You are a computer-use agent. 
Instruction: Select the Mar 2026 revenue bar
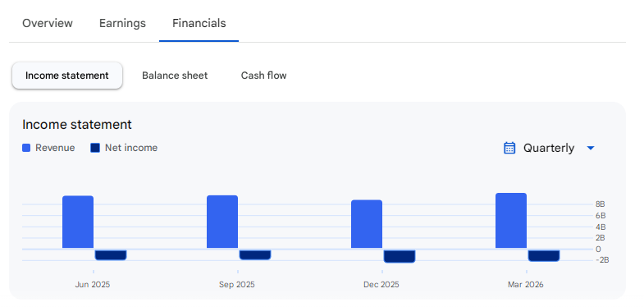point(511,221)
